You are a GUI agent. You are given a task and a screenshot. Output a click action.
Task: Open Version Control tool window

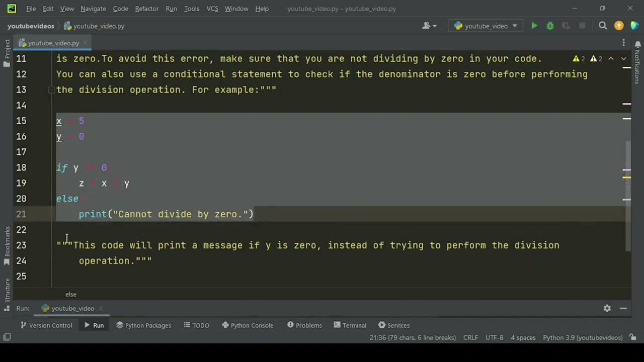click(46, 325)
